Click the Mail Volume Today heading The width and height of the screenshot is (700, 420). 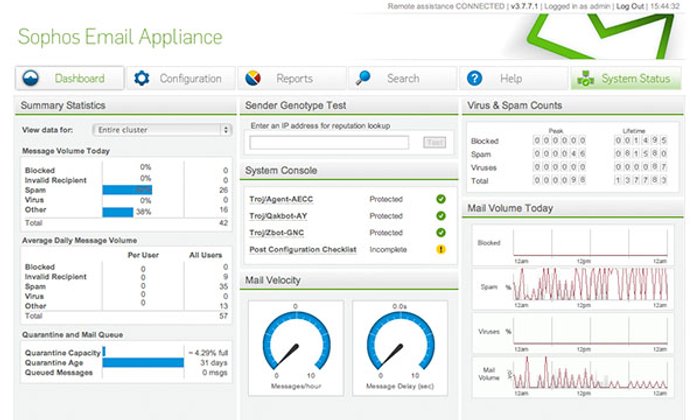[x=510, y=208]
